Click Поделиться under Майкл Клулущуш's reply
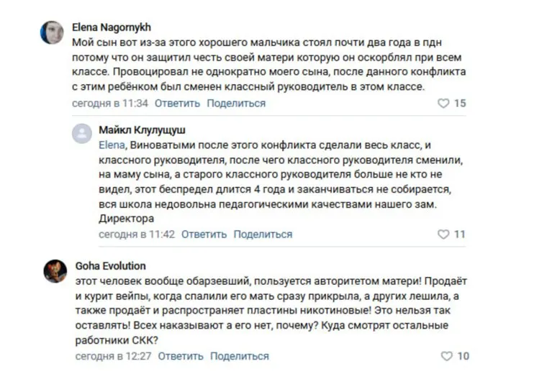The height and width of the screenshot is (392, 547). coord(263,234)
